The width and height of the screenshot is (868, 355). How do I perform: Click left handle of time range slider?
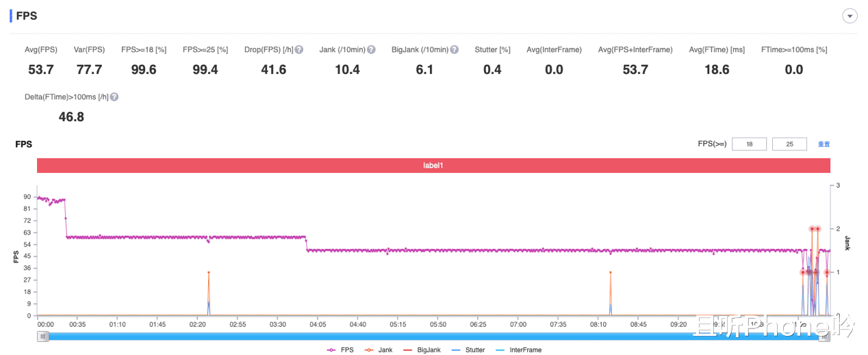pos(43,336)
